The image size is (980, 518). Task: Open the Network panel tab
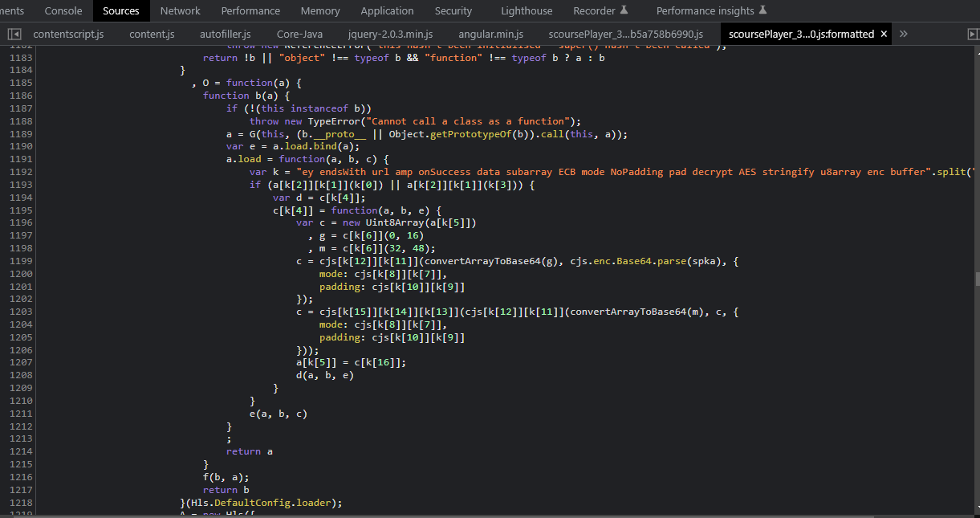[x=181, y=10]
